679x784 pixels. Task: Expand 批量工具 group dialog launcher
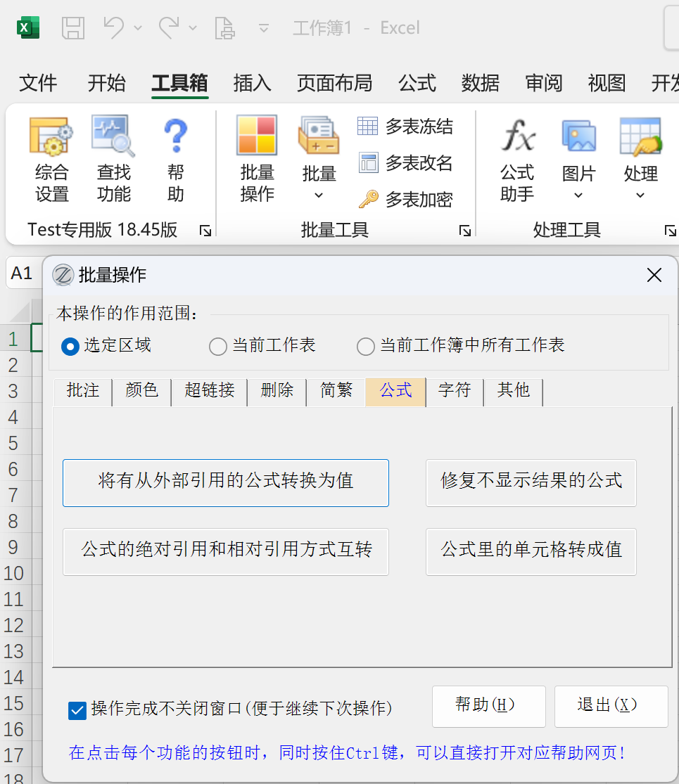click(x=465, y=231)
